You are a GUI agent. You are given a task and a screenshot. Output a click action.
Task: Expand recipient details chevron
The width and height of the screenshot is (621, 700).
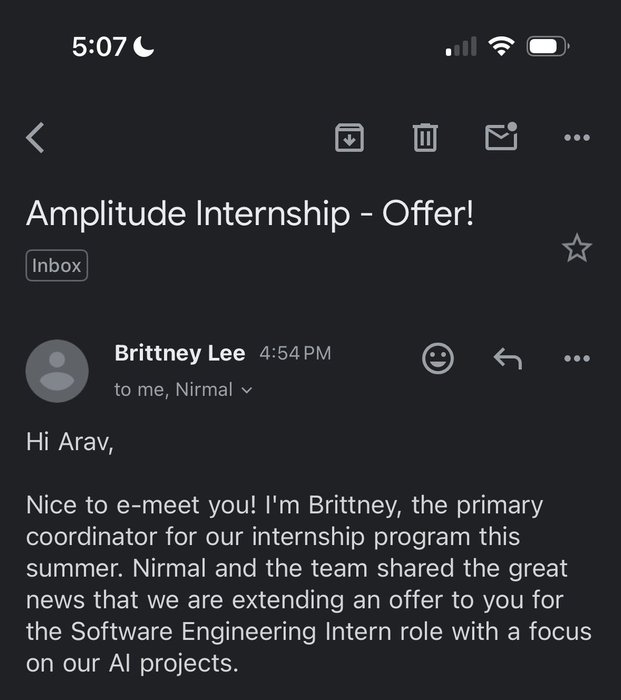point(246,391)
